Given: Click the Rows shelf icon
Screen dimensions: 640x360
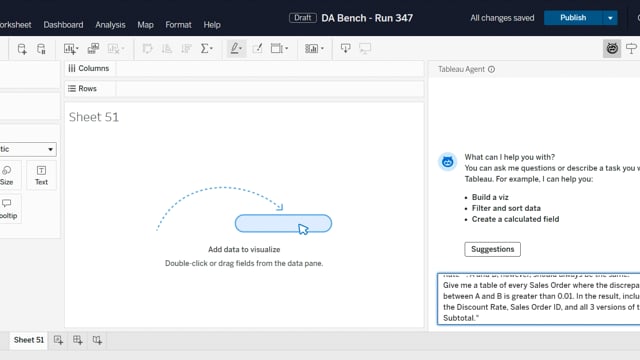Looking at the screenshot, I should coord(72,89).
